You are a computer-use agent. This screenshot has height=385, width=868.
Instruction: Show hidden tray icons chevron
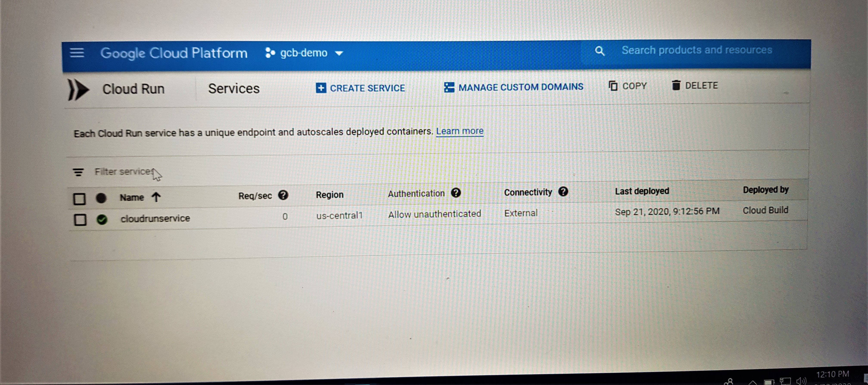tap(752, 383)
